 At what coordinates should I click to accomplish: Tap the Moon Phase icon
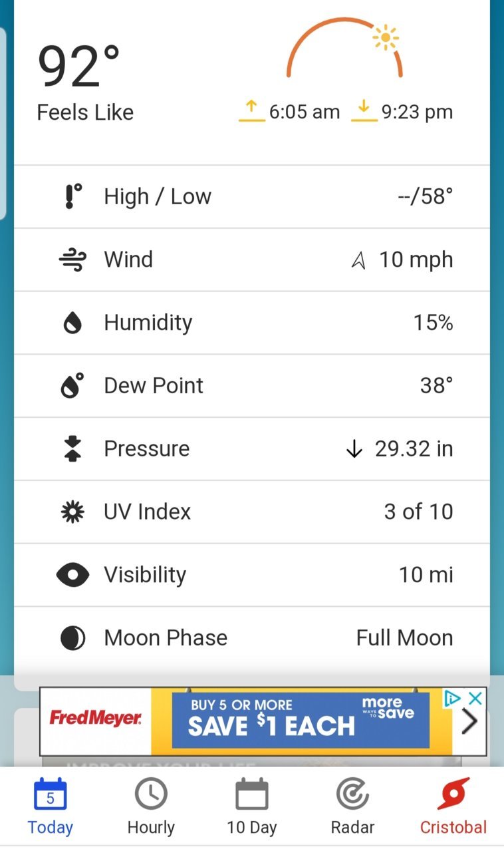pyautogui.click(x=72, y=638)
